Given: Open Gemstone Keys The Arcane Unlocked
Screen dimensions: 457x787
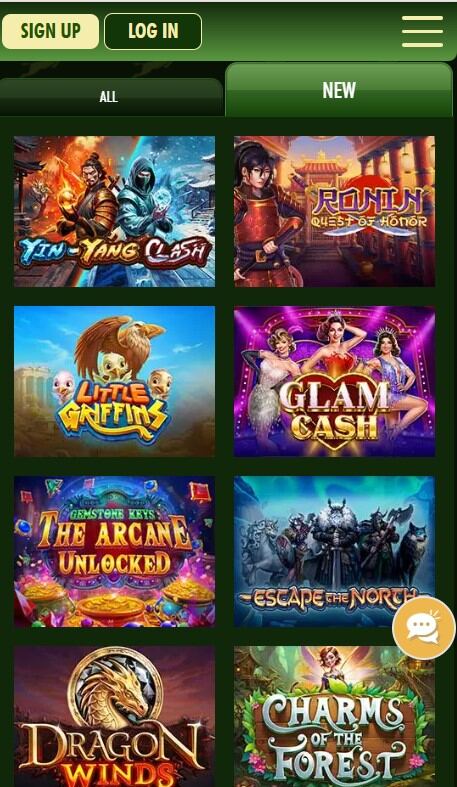Looking at the screenshot, I should coord(114,552).
